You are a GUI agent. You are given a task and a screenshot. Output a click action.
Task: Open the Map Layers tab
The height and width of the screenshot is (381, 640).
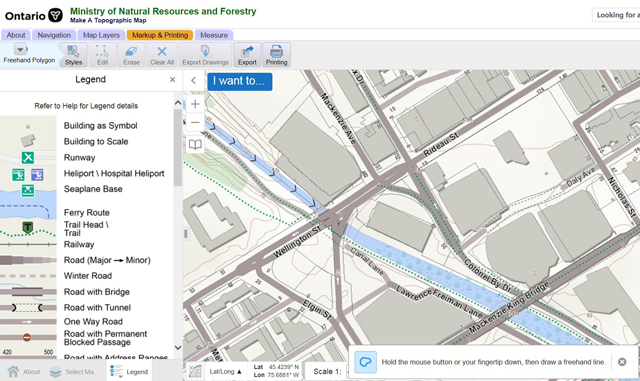[x=101, y=35]
